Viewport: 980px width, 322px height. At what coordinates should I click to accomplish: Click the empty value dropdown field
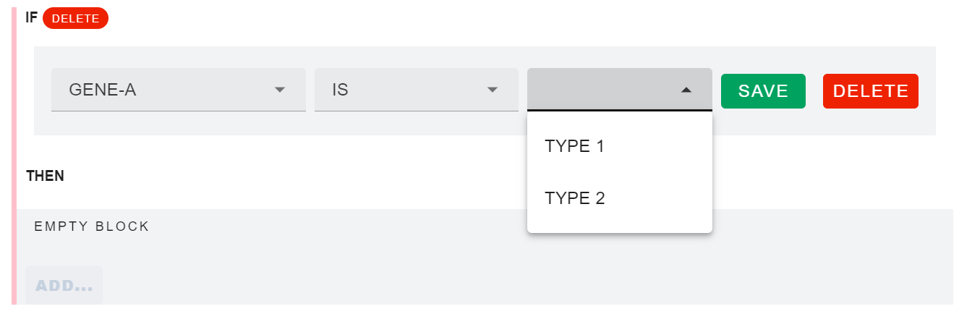(x=604, y=90)
